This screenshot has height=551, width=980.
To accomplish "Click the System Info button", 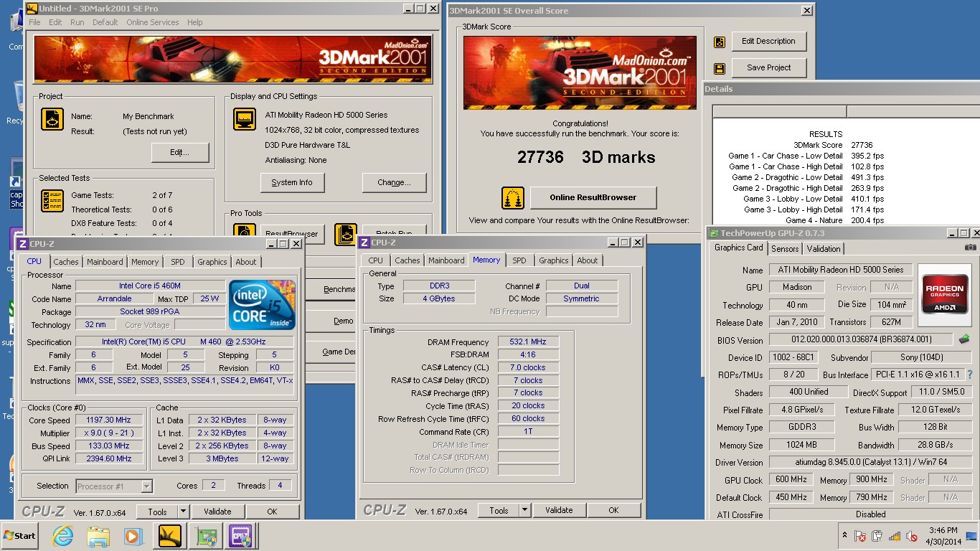I will tap(292, 182).
